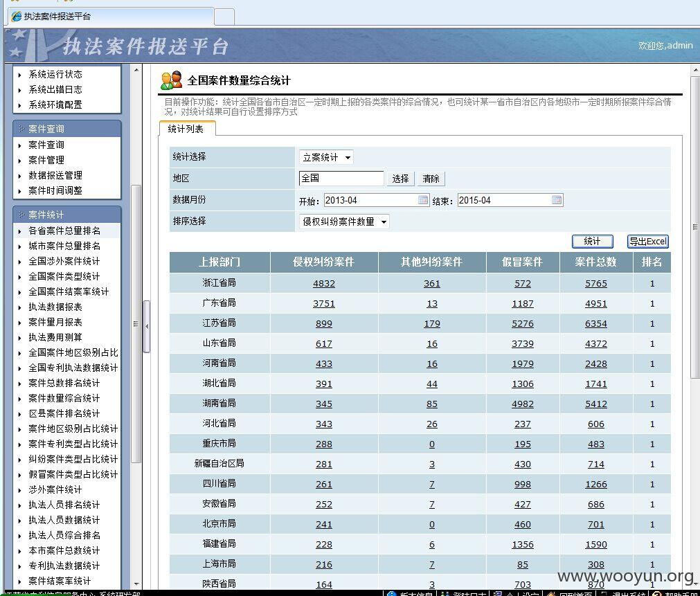Click the 清除 region button

coord(431,179)
